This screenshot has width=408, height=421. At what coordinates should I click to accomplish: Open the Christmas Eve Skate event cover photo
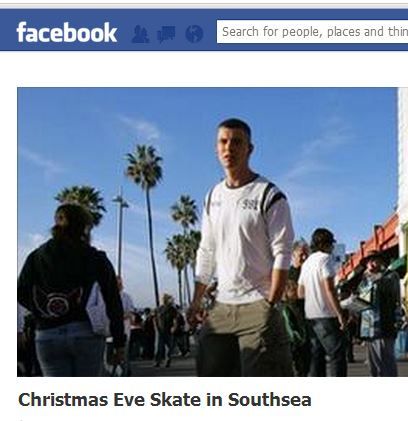coord(208,232)
